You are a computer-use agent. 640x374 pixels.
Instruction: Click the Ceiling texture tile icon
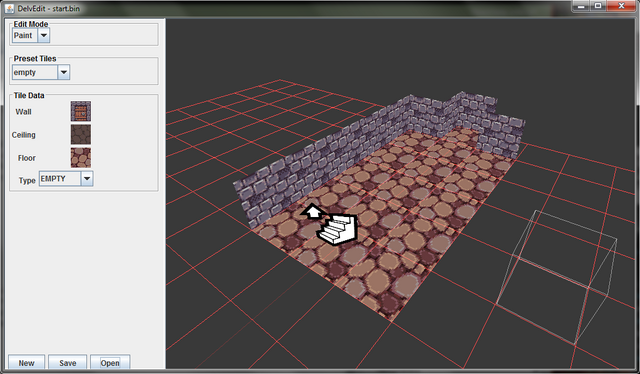81,135
